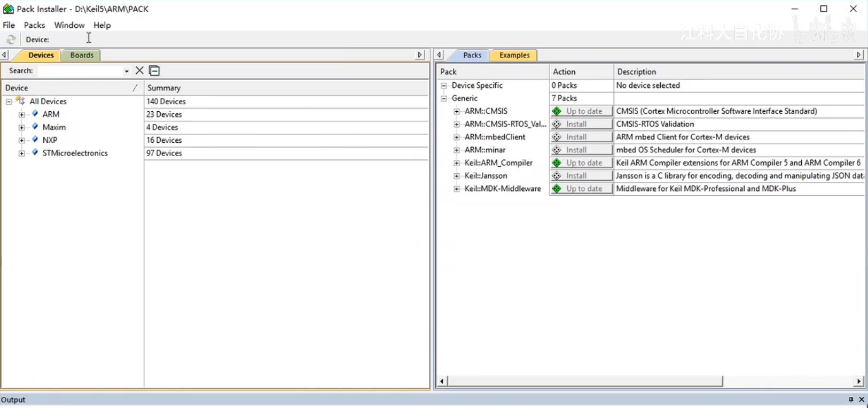This screenshot has width=868, height=408.
Task: Click Up to date button for ARM::CMSIS
Action: point(581,111)
